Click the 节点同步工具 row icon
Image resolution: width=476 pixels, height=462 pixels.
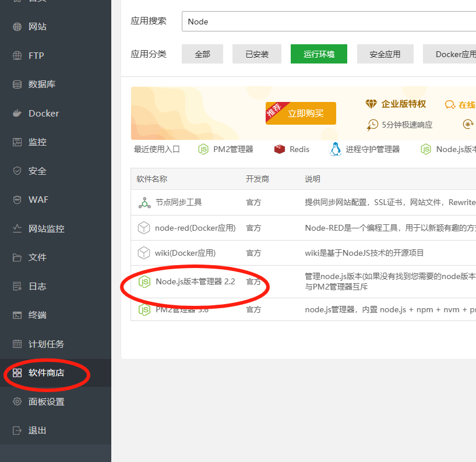144,203
